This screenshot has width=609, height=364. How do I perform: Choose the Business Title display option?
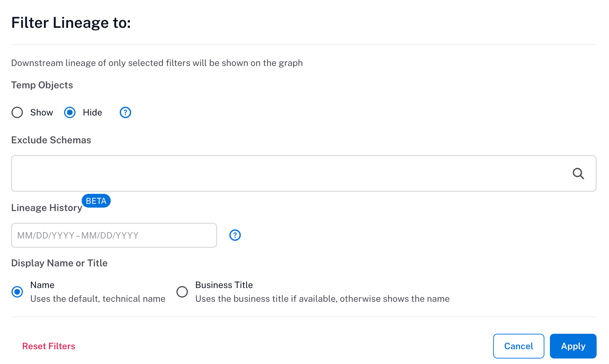click(x=182, y=292)
